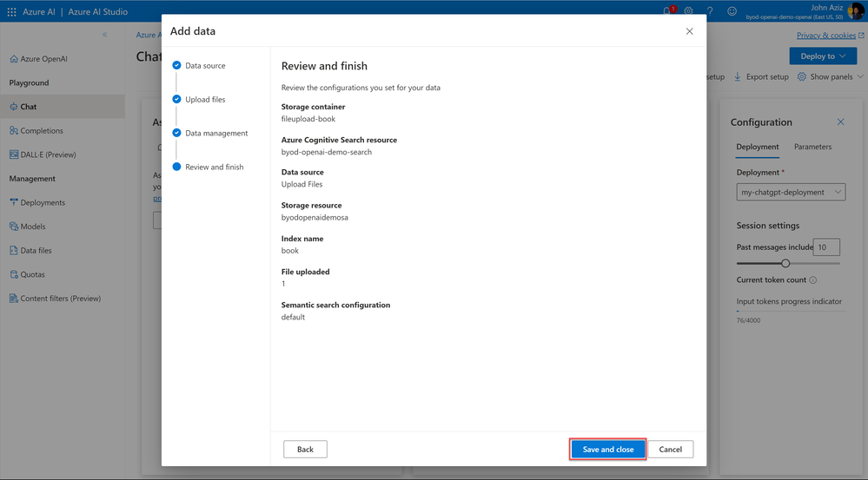Open Content filters (Preview) in sidebar
Viewport: 868px width, 480px height.
(63, 298)
